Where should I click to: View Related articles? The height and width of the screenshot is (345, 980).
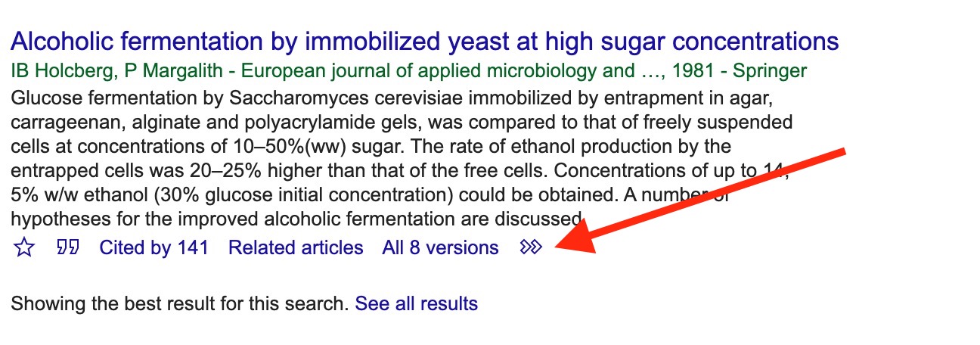click(x=296, y=247)
